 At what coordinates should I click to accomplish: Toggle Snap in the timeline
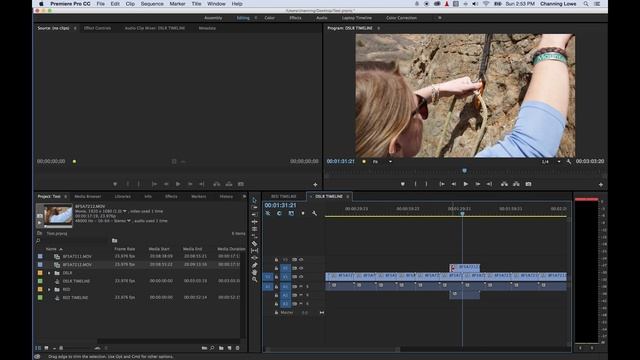coord(279,213)
